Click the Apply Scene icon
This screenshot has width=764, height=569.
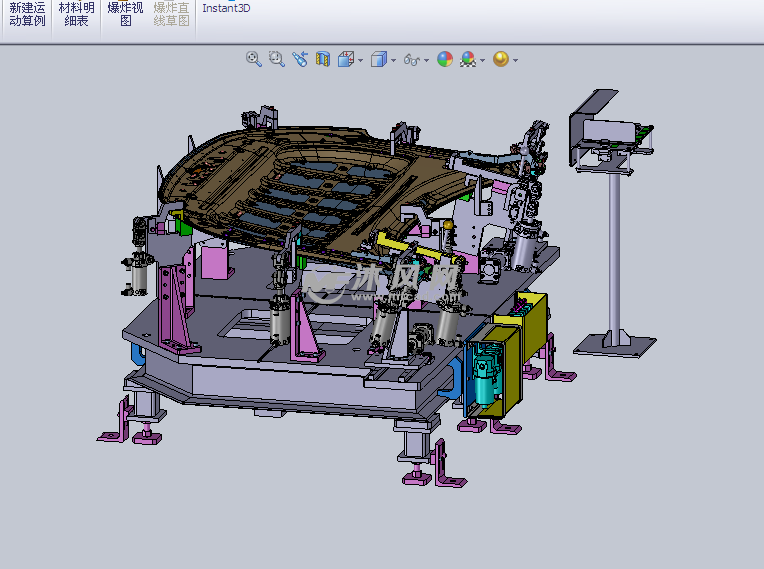(468, 60)
